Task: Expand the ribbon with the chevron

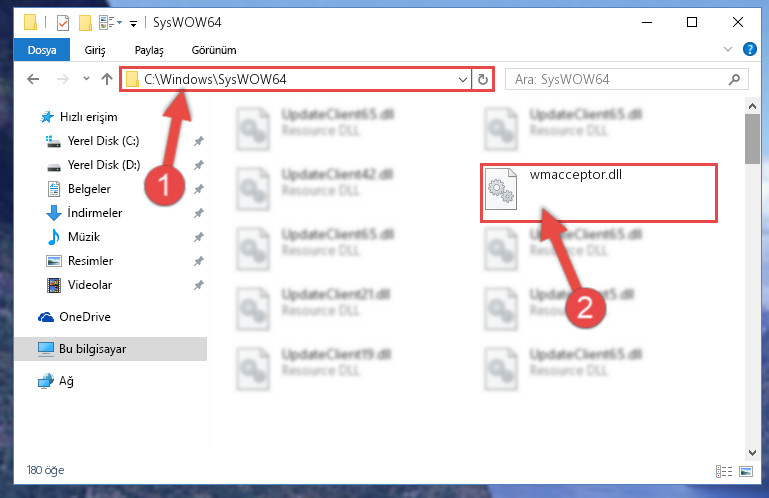Action: 728,49
